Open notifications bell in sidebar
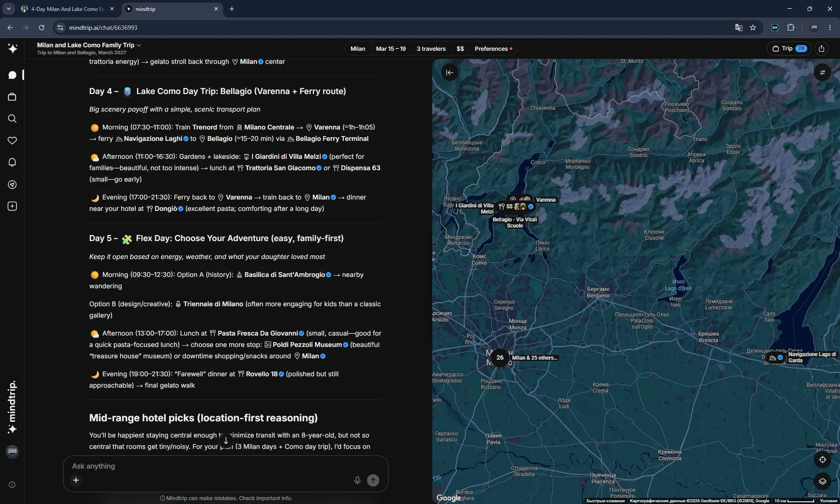840x504 pixels. 12,162
